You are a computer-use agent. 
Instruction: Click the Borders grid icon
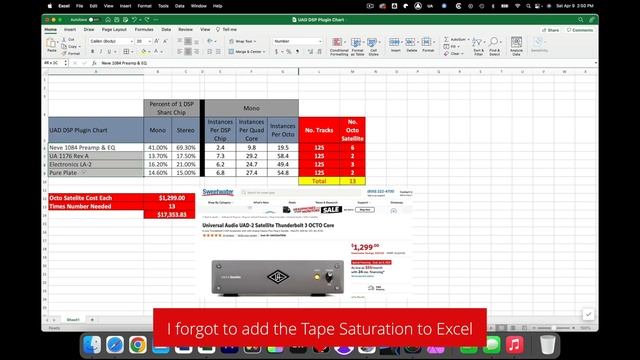[x=126, y=52]
